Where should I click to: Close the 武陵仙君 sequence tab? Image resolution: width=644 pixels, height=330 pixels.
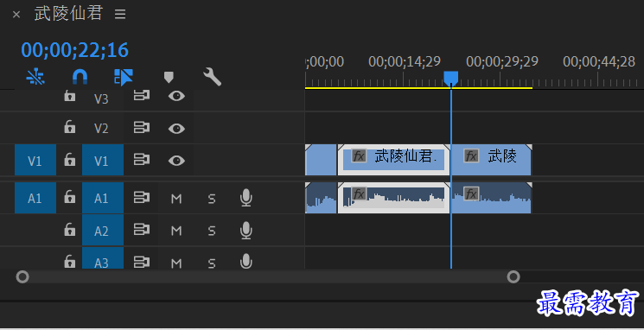[x=16, y=15]
